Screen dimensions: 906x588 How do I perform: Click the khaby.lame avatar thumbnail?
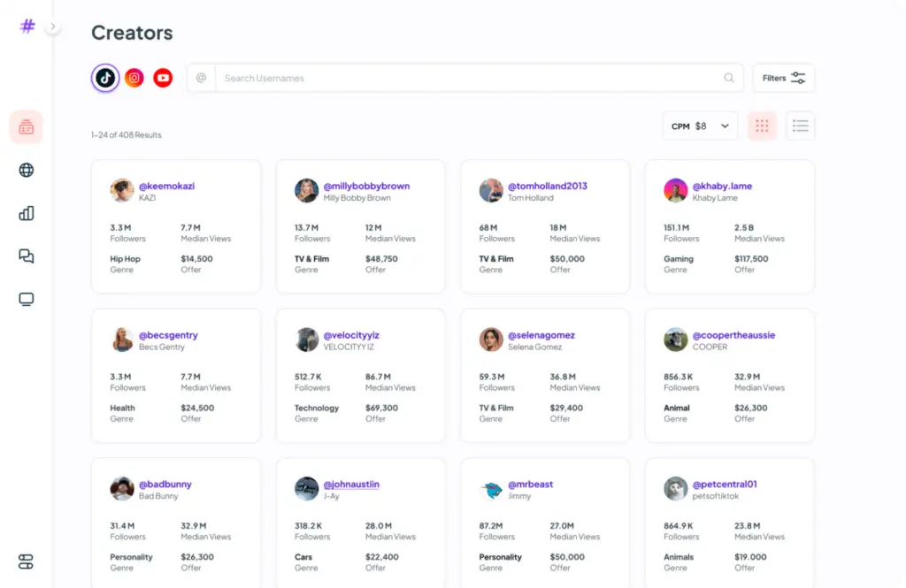click(675, 190)
